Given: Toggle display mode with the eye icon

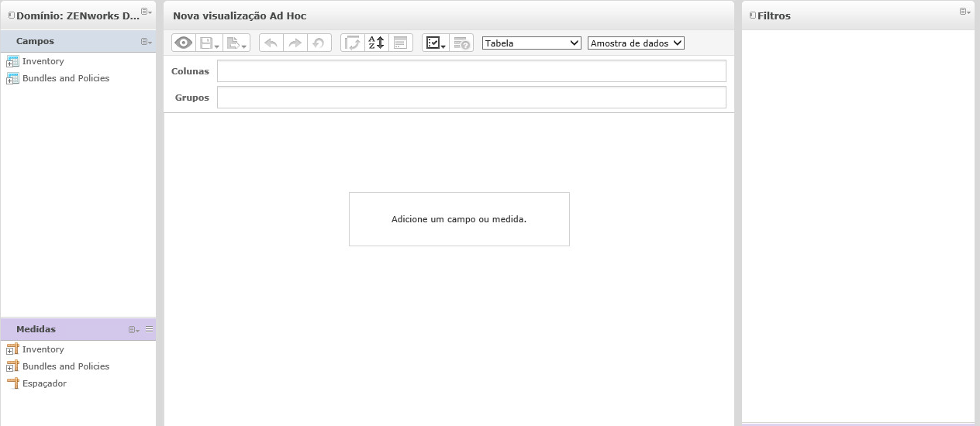Looking at the screenshot, I should (184, 43).
